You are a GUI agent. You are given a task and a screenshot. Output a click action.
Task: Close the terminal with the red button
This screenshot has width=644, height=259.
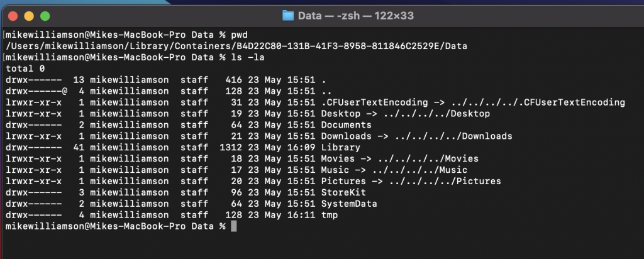coord(14,14)
